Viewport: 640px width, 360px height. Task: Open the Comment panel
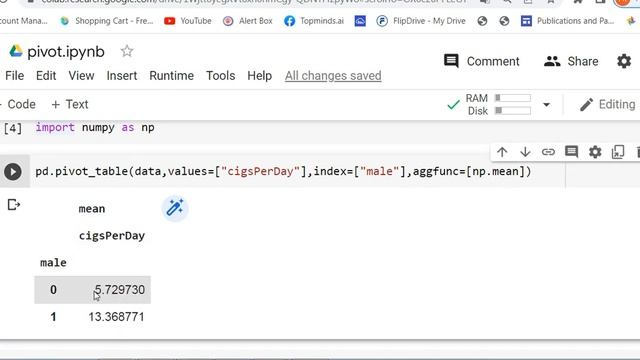pos(481,61)
